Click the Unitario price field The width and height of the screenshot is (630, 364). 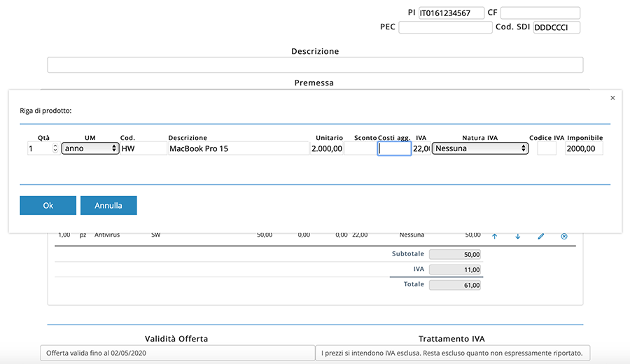(327, 148)
